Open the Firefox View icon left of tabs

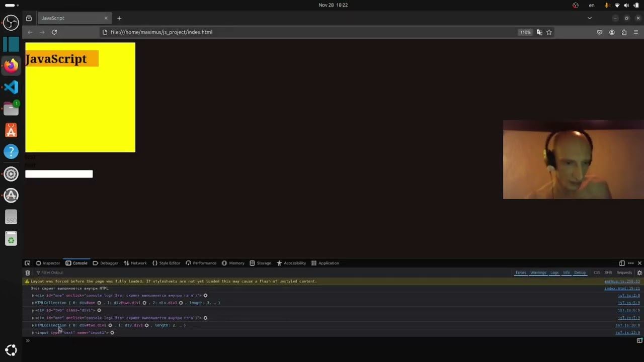[29, 18]
